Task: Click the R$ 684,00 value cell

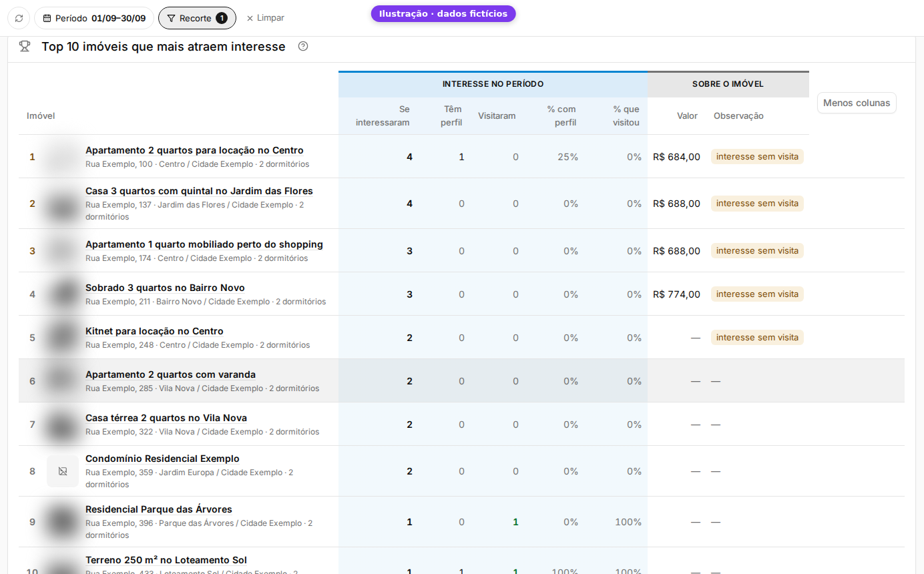Action: [676, 157]
